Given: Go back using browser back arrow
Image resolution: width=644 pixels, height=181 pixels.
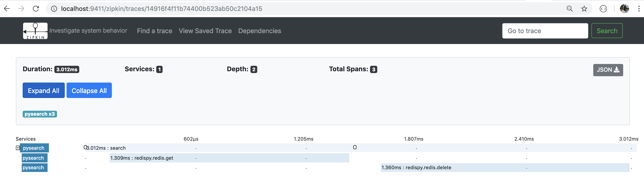Looking at the screenshot, I should [7, 9].
